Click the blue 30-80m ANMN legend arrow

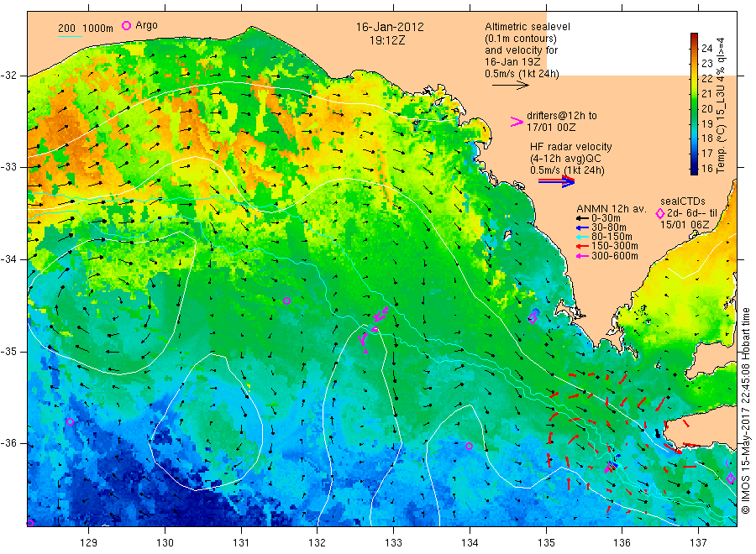tap(582, 227)
